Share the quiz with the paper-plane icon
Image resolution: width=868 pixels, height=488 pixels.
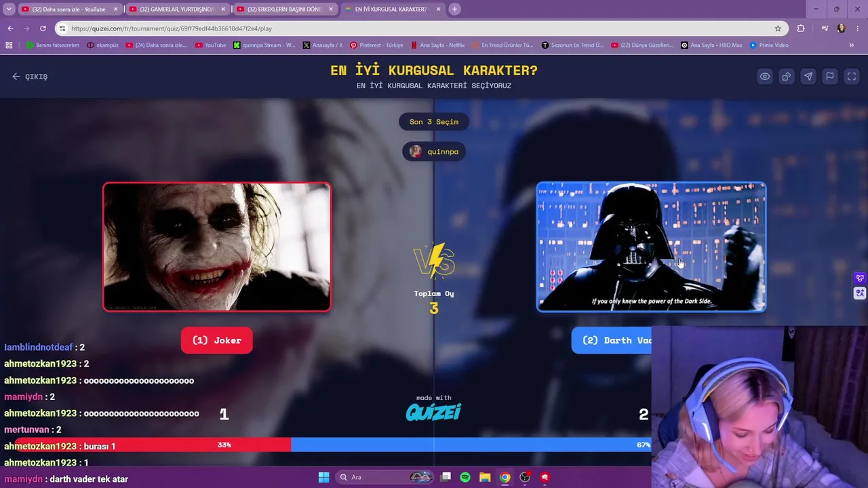pyautogui.click(x=808, y=77)
